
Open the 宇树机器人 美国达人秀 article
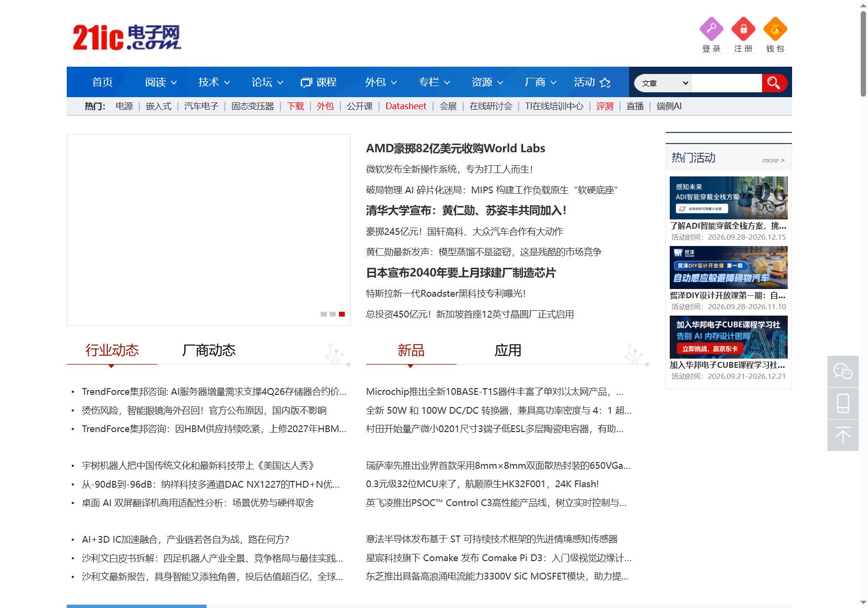198,465
